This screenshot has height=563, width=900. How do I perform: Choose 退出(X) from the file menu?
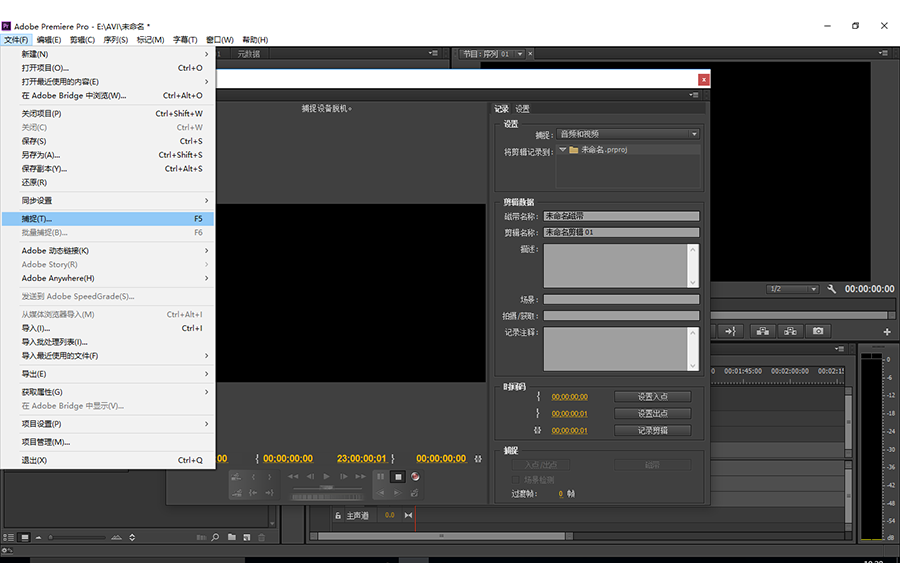pos(109,460)
